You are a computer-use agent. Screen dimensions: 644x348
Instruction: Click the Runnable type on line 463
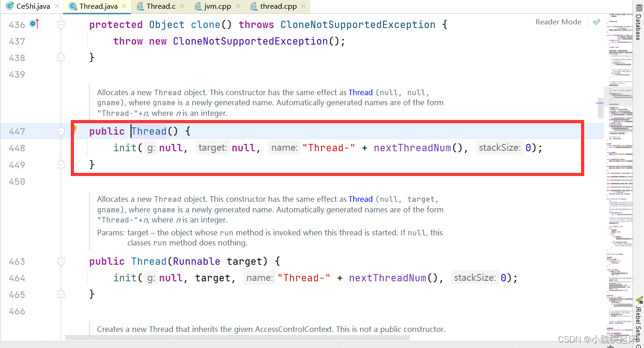coord(196,262)
